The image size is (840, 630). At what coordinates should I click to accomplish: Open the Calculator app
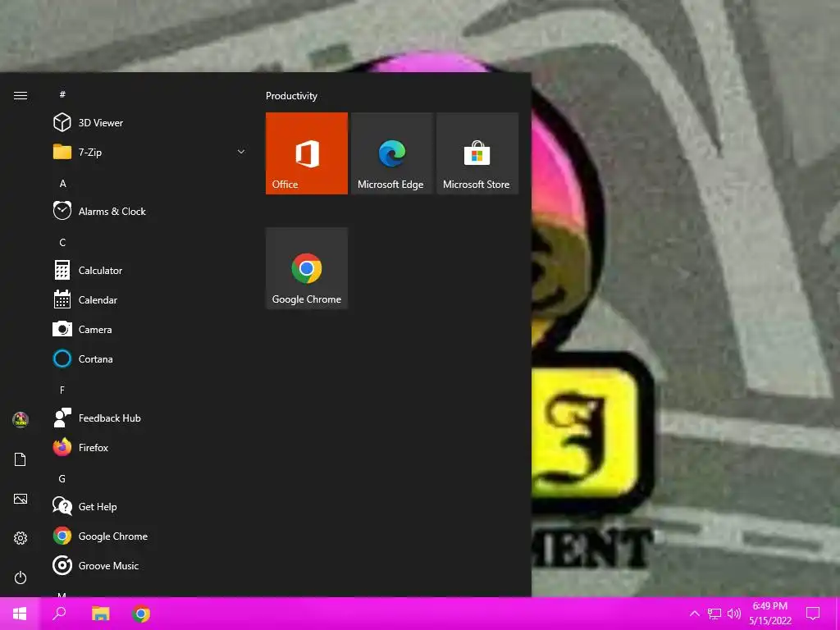tap(150, 271)
